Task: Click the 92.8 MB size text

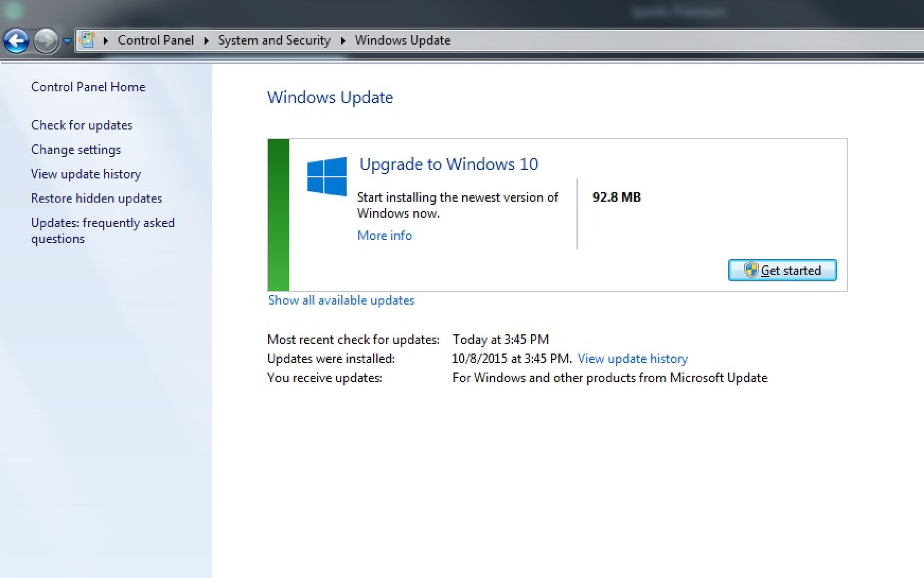Action: (x=616, y=197)
